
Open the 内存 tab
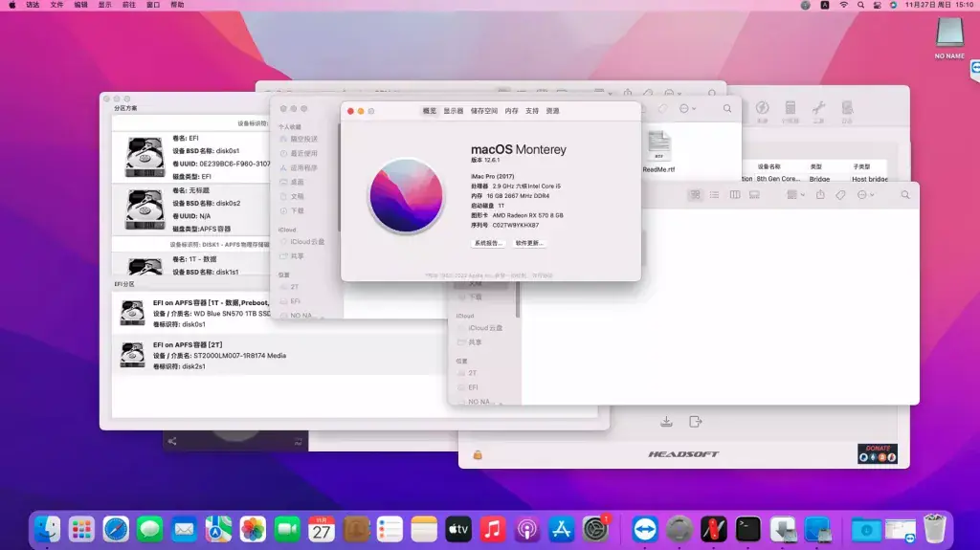[x=511, y=111]
